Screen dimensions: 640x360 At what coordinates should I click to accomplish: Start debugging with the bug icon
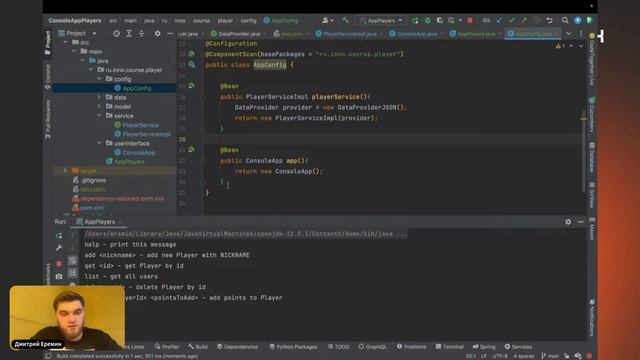tap(427, 20)
